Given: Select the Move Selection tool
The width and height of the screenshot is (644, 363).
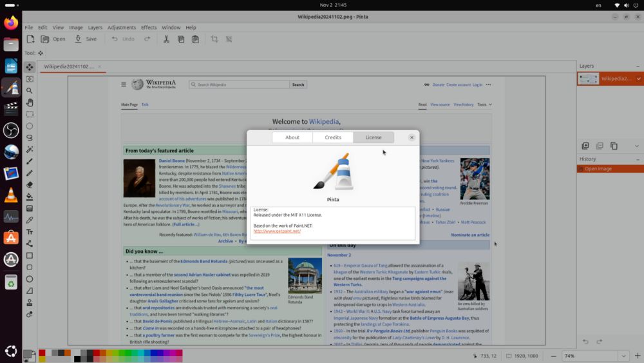Looking at the screenshot, I should pos(30,79).
